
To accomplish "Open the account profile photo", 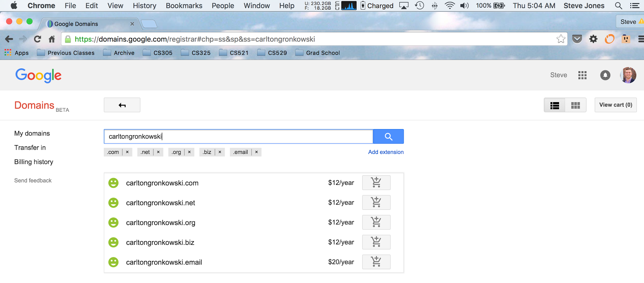I will (628, 75).
